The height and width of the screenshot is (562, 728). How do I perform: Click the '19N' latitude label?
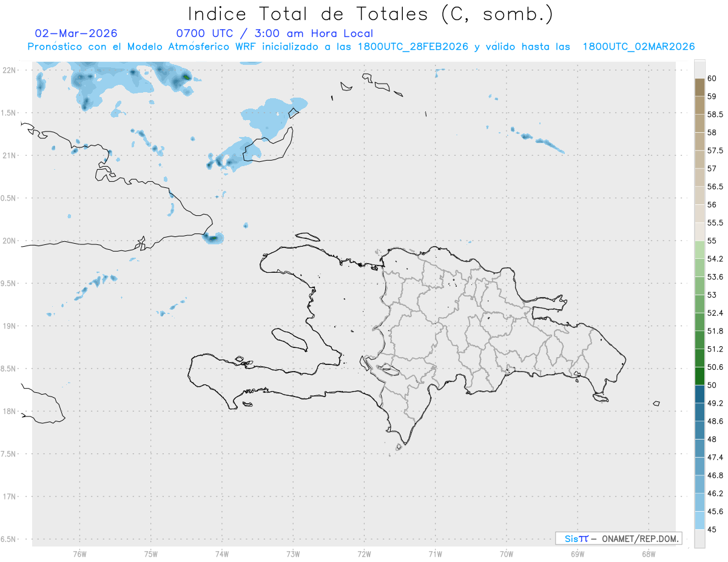9,326
